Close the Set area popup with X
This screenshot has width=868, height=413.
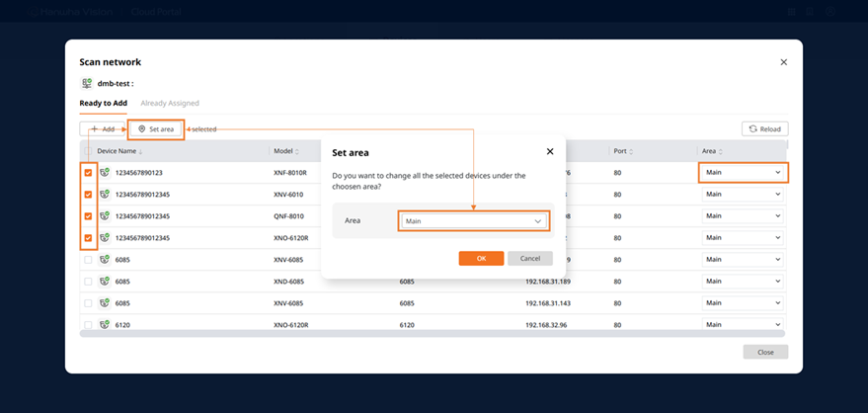[550, 152]
